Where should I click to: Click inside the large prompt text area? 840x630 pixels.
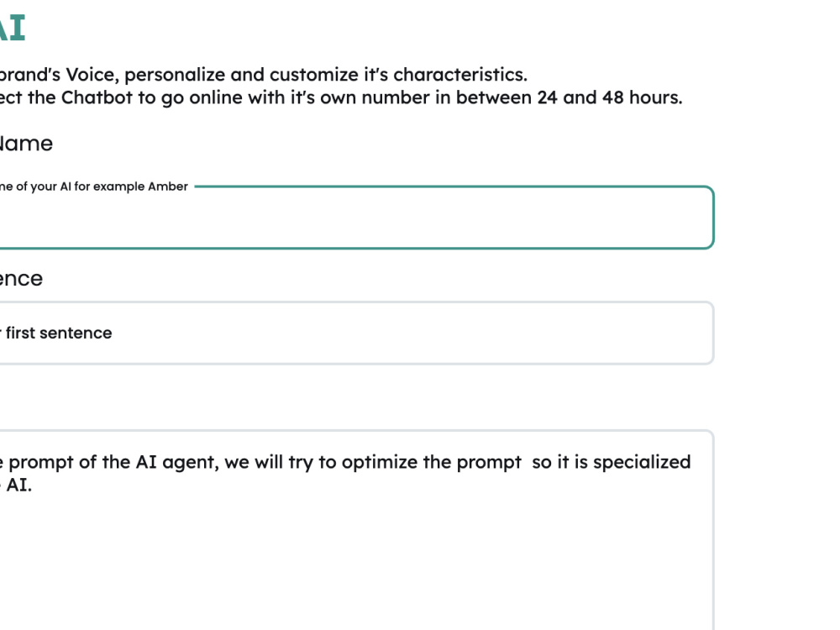[x=356, y=530]
